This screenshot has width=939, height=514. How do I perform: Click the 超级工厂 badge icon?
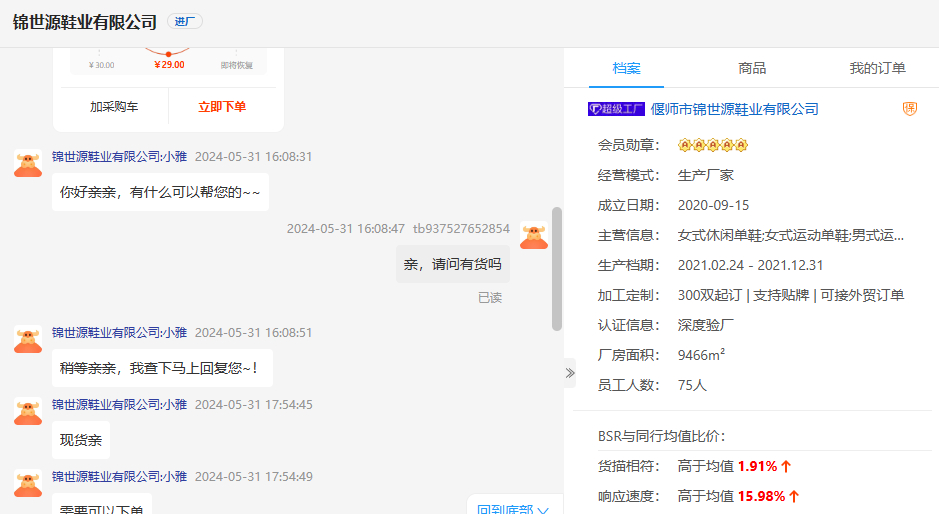pyautogui.click(x=616, y=109)
